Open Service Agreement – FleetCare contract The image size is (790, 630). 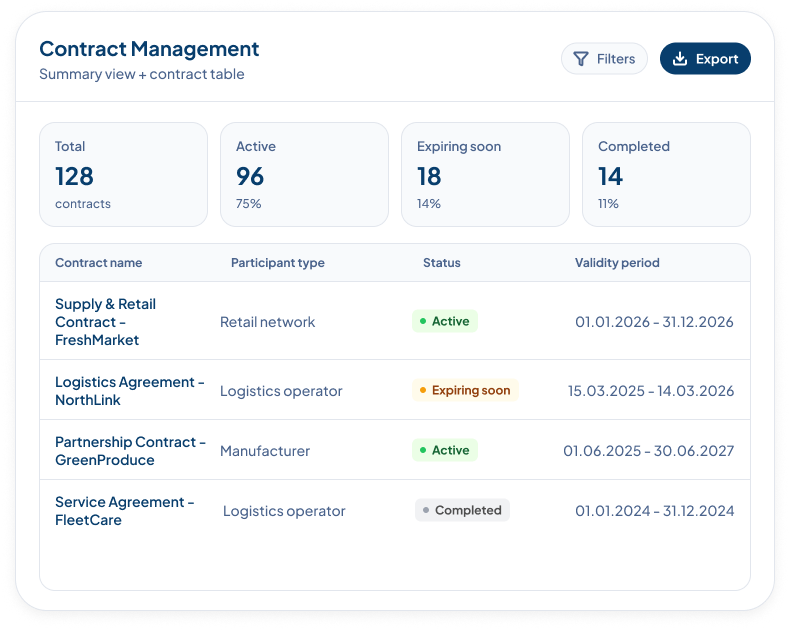(124, 511)
